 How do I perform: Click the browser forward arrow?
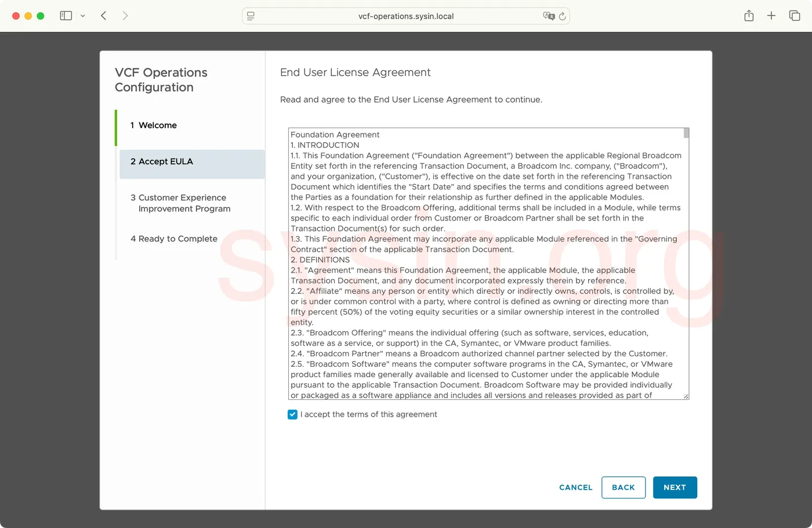coord(125,16)
